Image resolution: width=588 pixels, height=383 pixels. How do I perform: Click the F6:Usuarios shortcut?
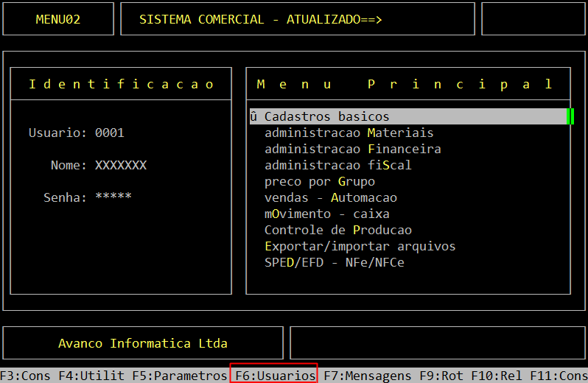(x=274, y=376)
